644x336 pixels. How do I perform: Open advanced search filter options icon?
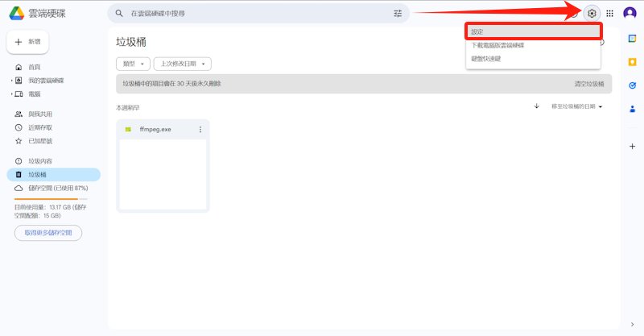pos(398,14)
